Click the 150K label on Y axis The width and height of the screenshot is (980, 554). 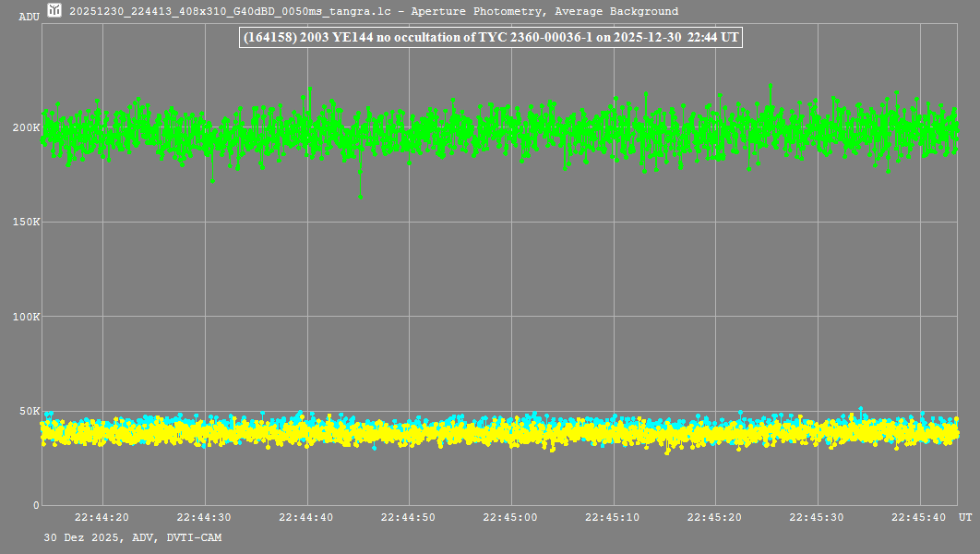(26, 222)
